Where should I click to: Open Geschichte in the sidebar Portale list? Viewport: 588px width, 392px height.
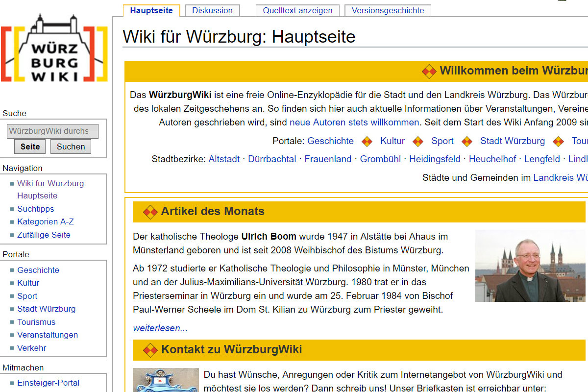[x=38, y=270]
